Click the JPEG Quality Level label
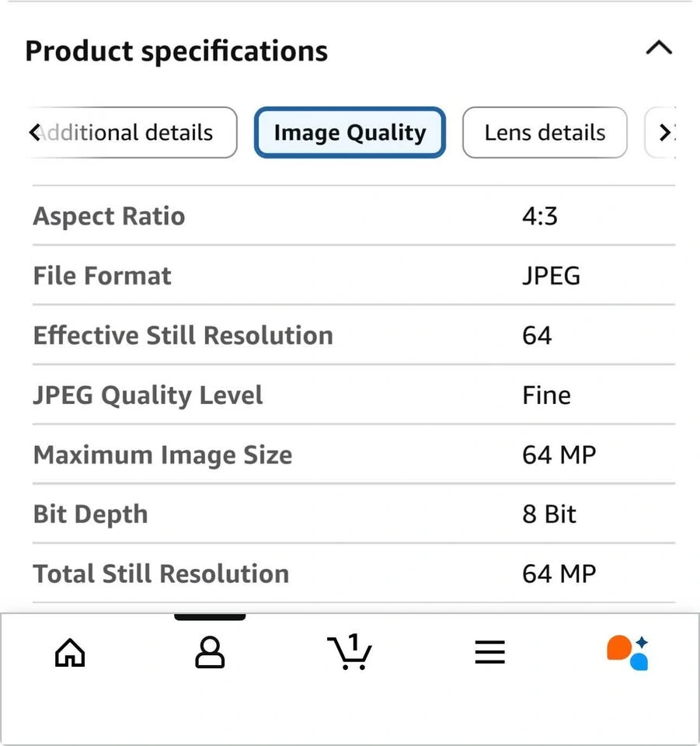Image resolution: width=700 pixels, height=746 pixels. pos(148,396)
